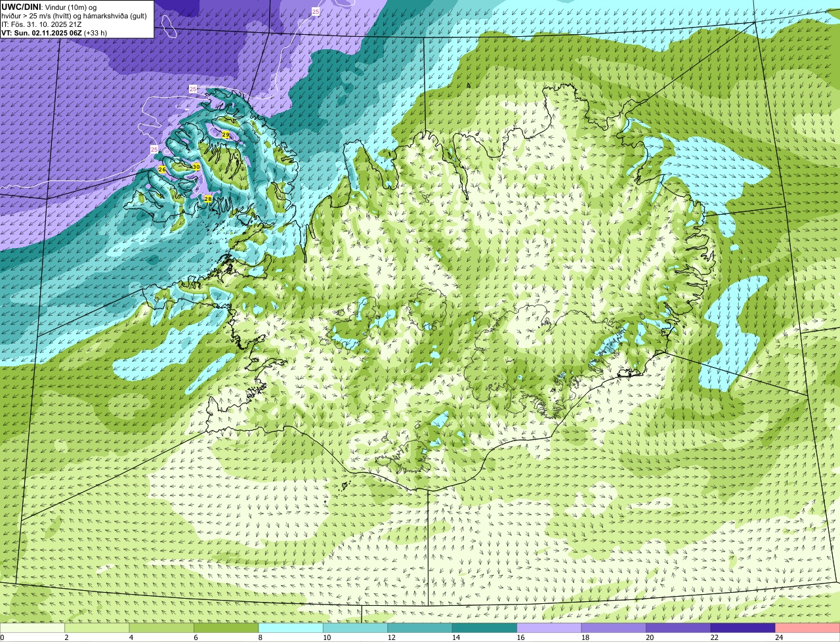This screenshot has height=642, width=840.
Task: Click the legend scale label '18'
Action: [585, 637]
